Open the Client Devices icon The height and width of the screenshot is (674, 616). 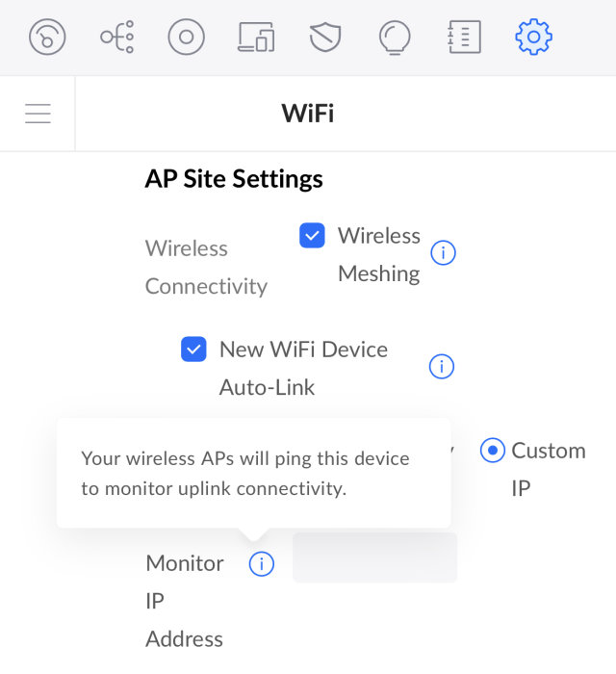click(256, 38)
